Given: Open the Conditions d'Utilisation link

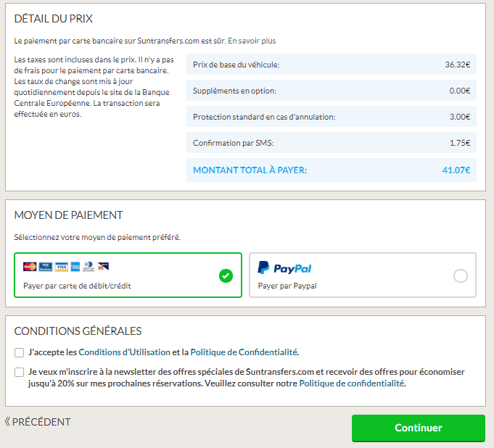Looking at the screenshot, I should pyautogui.click(x=124, y=352).
